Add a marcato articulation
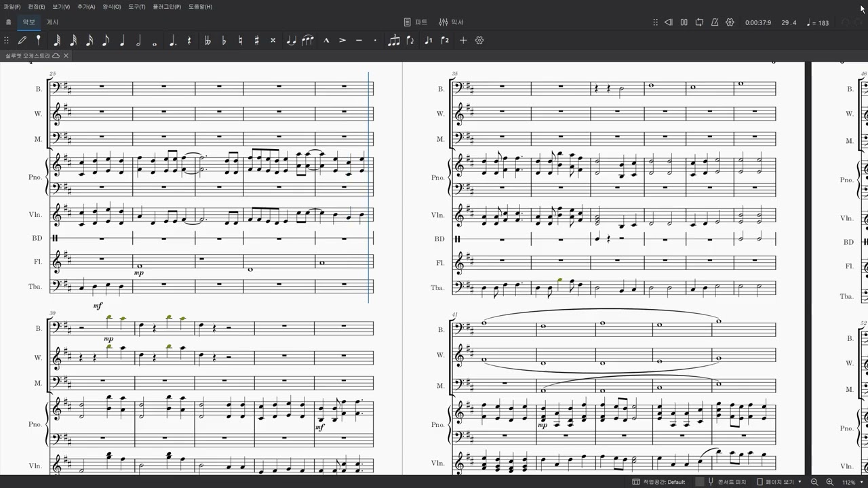This screenshot has width=868, height=488. pyautogui.click(x=326, y=41)
